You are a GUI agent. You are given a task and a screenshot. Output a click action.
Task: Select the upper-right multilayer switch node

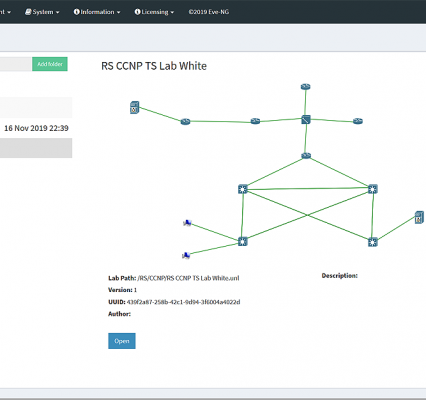click(x=373, y=189)
